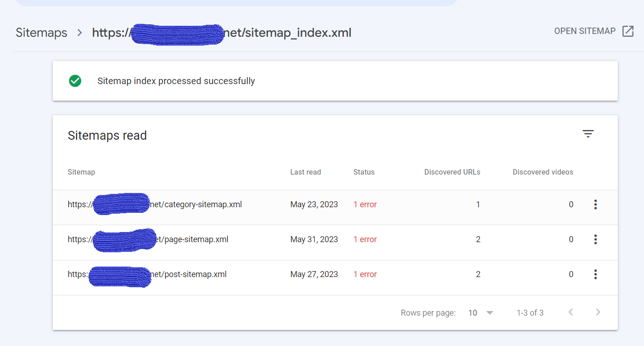Click discovered URLs count for category-sitemap

[478, 204]
